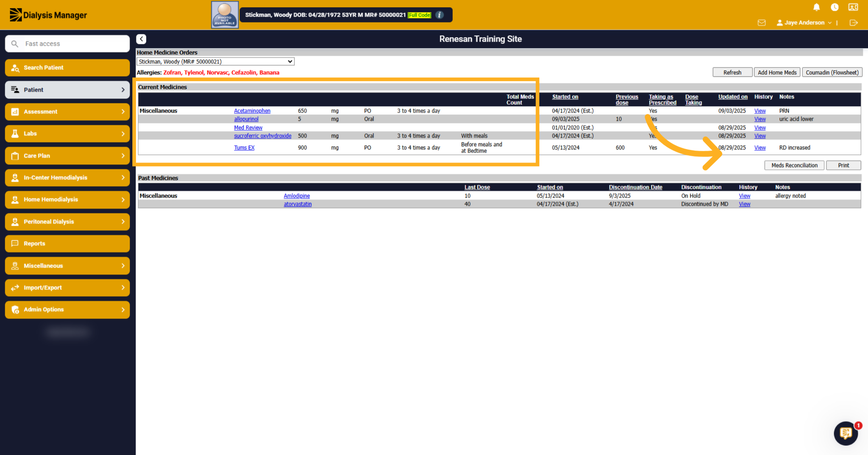This screenshot has width=868, height=455.
Task: Expand the Care Plan menu
Action: tap(68, 156)
